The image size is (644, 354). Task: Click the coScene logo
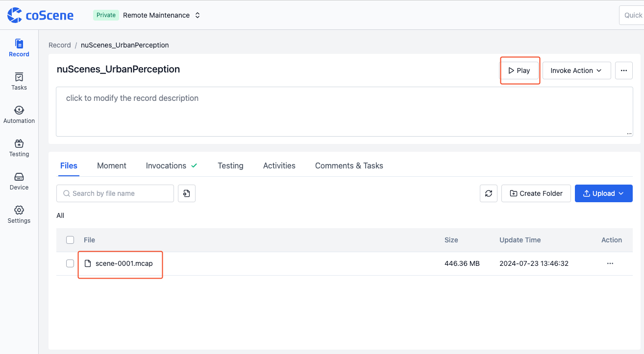pyautogui.click(x=40, y=15)
